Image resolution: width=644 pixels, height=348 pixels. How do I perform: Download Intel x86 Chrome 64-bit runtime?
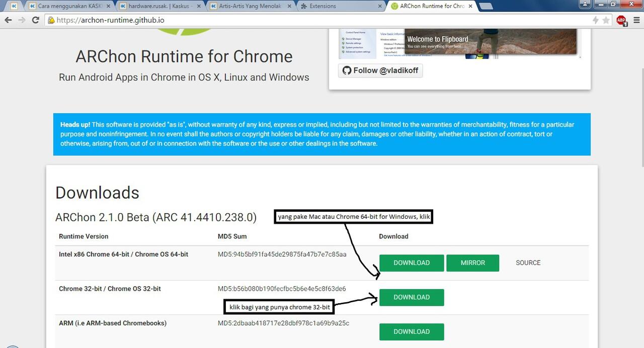point(411,263)
